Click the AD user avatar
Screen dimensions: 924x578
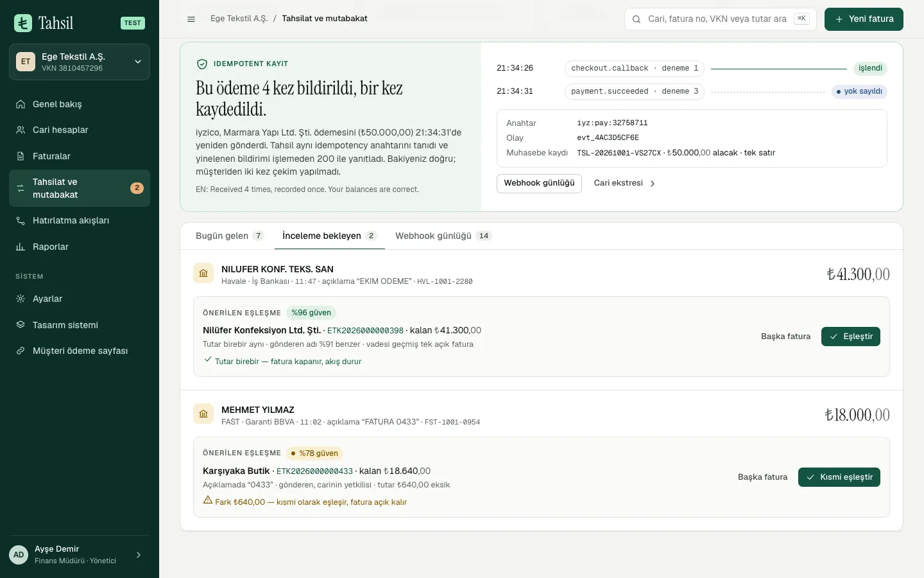(19, 555)
